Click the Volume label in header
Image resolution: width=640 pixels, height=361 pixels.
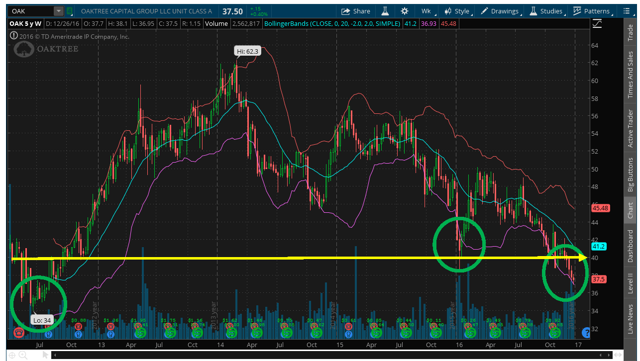pyautogui.click(x=216, y=24)
